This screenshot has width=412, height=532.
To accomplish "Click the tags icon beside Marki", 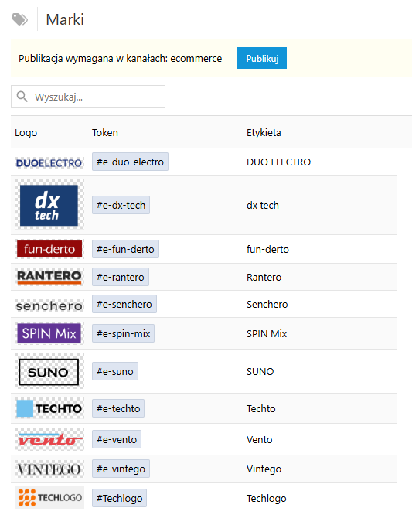I will click(x=20, y=19).
